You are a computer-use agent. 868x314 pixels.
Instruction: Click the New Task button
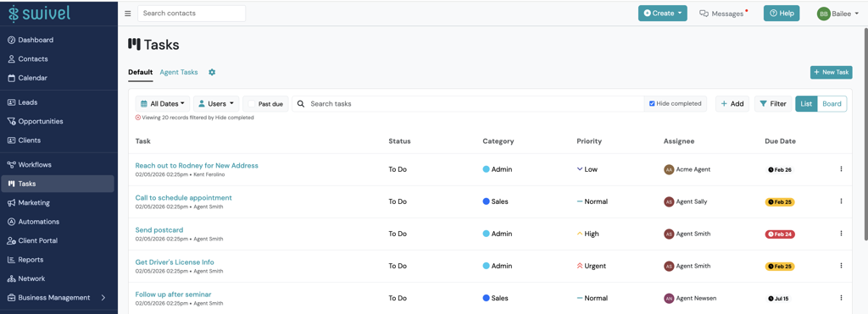(832, 73)
